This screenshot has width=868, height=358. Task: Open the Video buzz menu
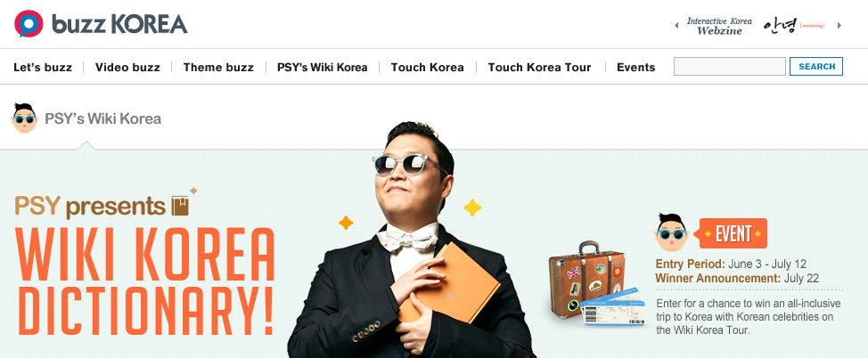(x=127, y=68)
